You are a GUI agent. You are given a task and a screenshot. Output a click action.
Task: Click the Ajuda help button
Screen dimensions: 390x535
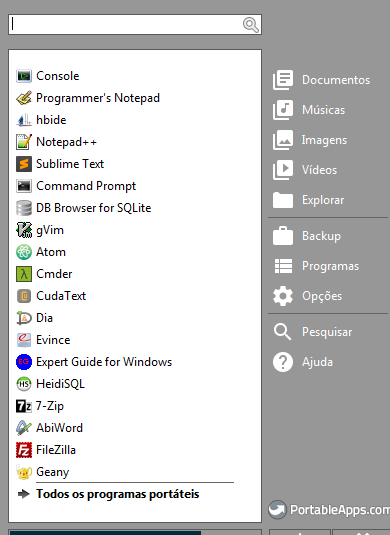pos(303,362)
